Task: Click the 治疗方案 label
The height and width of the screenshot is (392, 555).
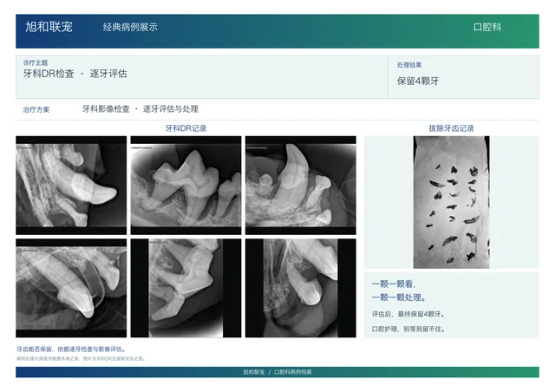Action: (36, 110)
